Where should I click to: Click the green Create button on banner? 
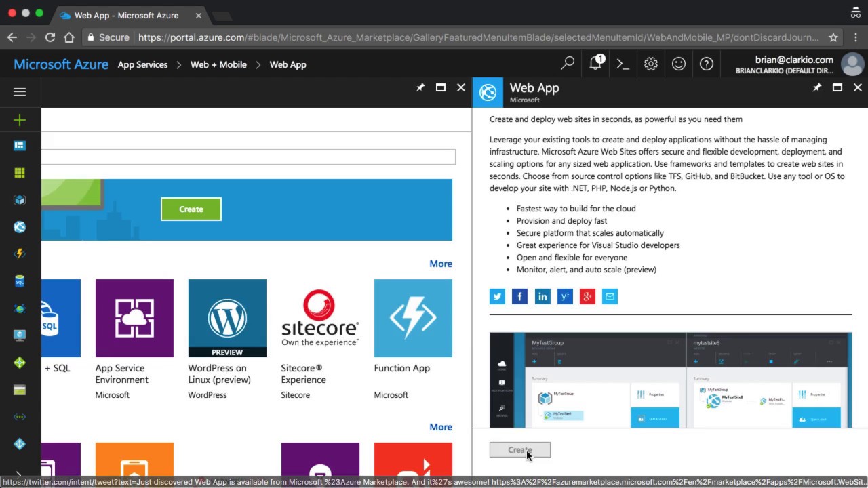click(x=191, y=209)
